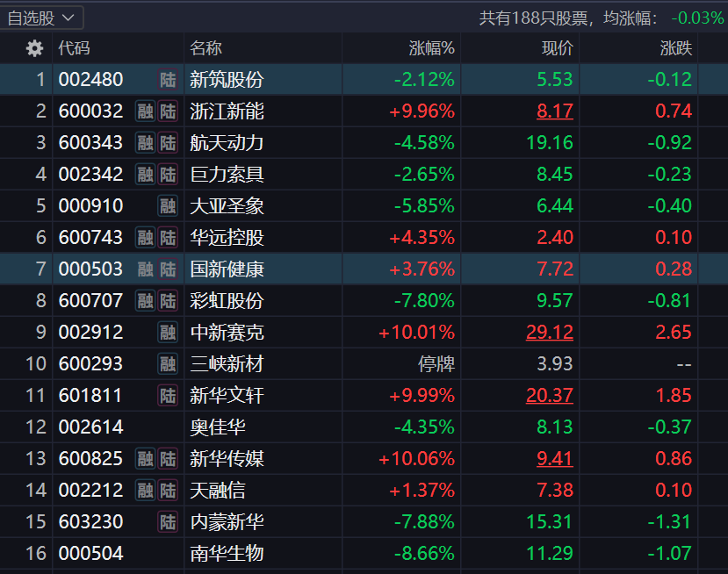Select stock name 中新赛克
The width and height of the screenshot is (728, 574).
coord(227,333)
